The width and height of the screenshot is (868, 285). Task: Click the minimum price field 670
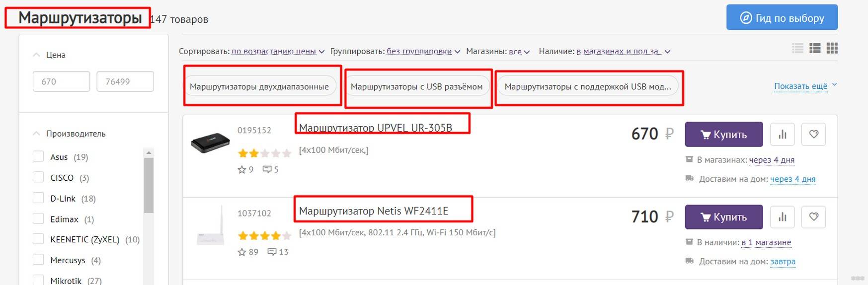tap(61, 81)
